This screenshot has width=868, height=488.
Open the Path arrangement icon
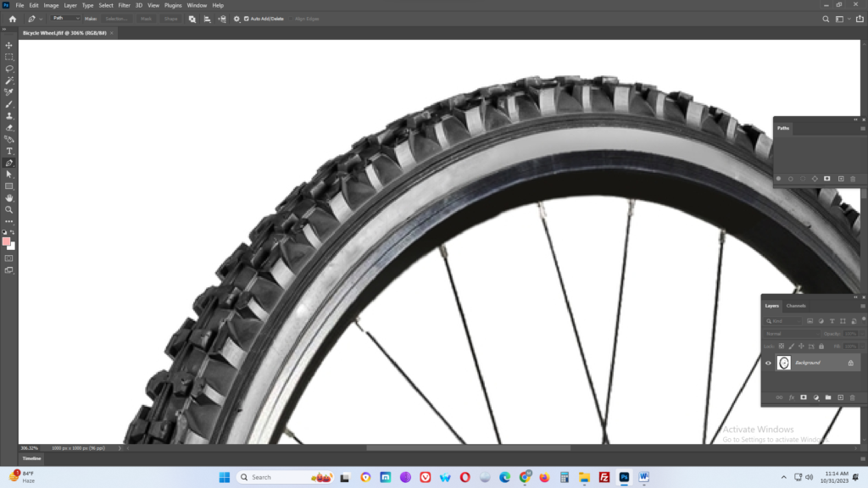click(x=222, y=19)
